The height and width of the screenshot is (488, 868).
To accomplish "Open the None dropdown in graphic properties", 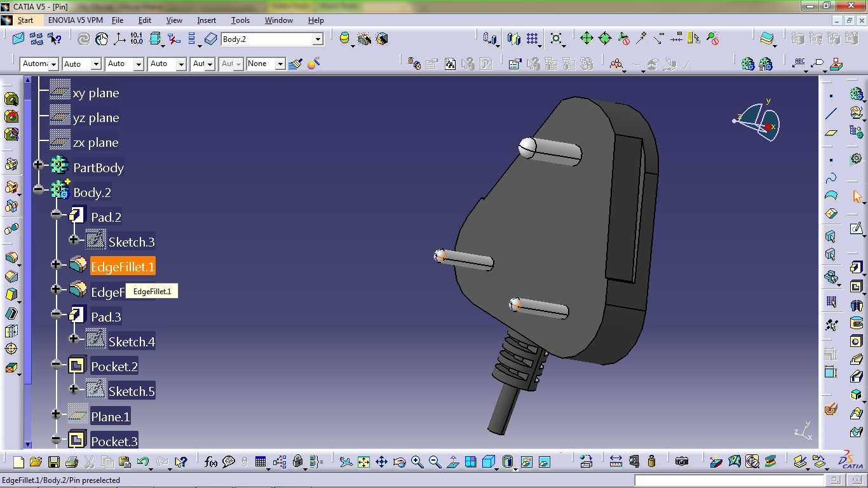I will point(280,64).
